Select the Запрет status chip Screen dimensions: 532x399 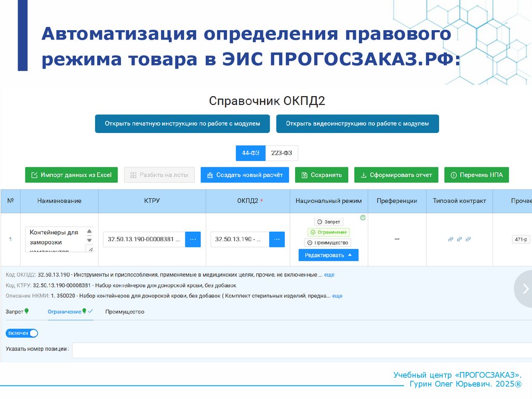pos(328,222)
